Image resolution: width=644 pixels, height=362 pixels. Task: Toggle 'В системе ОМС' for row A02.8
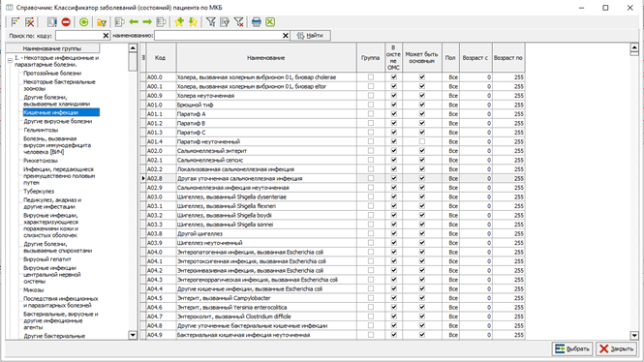394,178
